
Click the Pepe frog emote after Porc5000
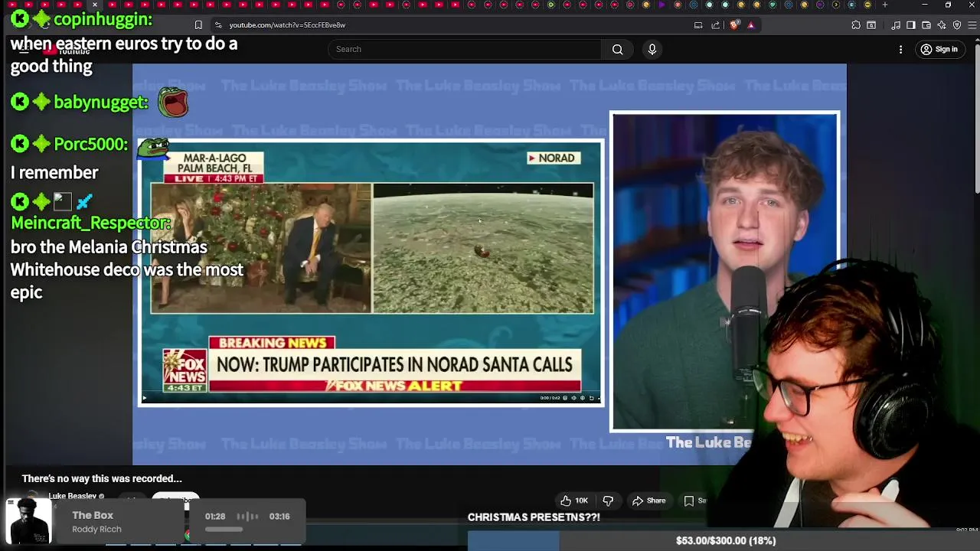(x=153, y=147)
